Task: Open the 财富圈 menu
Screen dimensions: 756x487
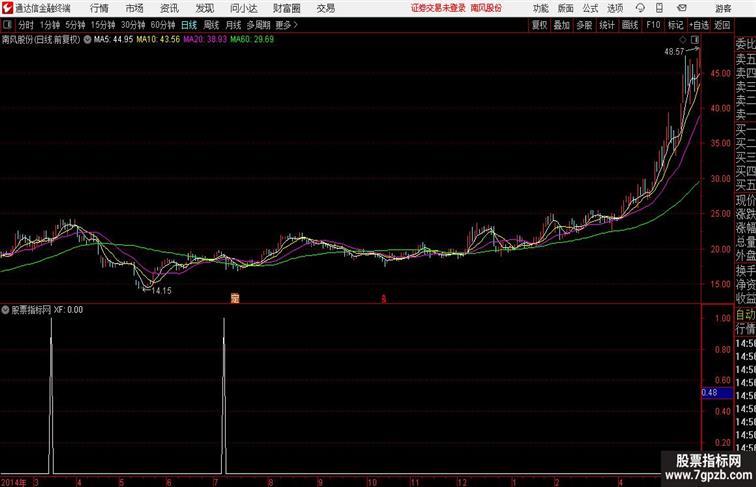Action: [287, 8]
